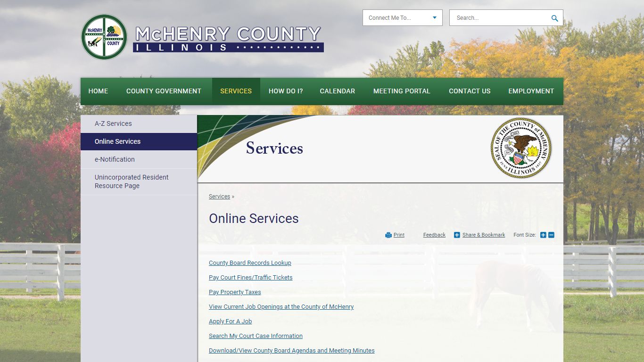Open Pay Court Fines/Traffic Tickets link
The width and height of the screenshot is (644, 362).
coord(251,278)
